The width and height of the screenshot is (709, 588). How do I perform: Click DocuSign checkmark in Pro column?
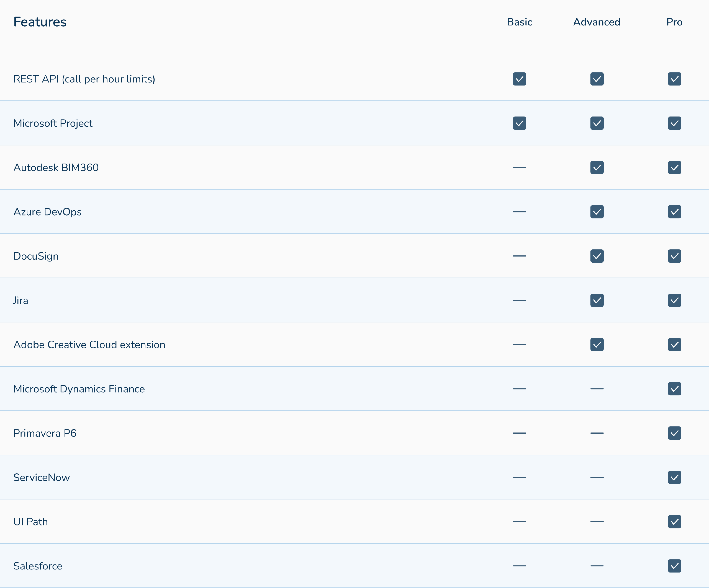click(674, 256)
